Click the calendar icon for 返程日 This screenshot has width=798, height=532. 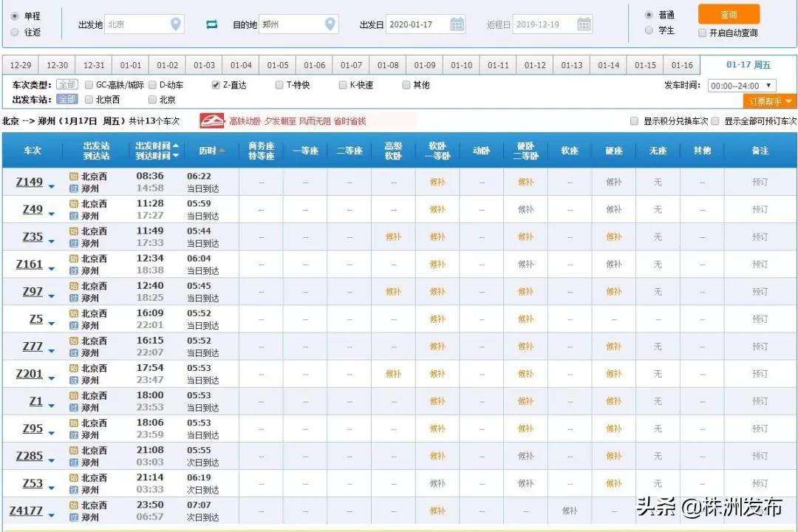[x=584, y=23]
